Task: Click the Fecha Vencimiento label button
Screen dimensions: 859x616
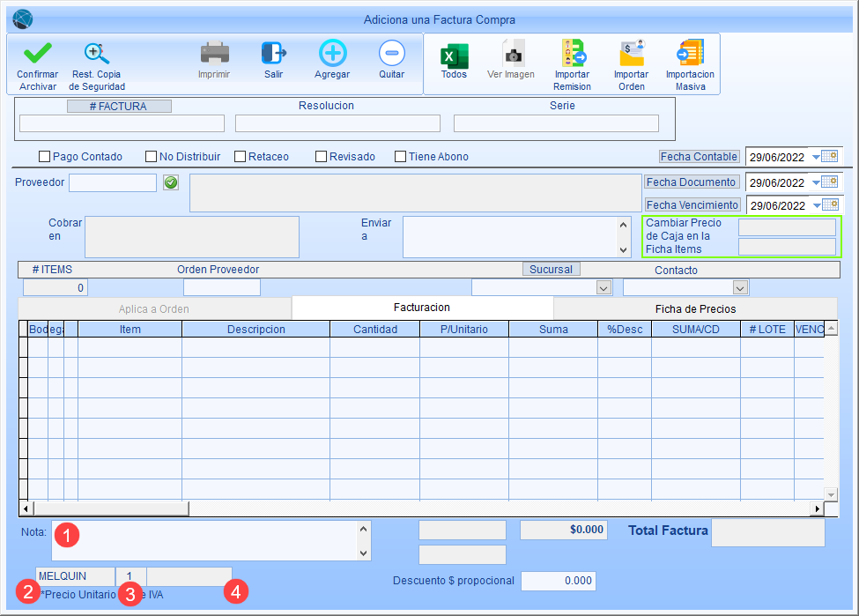Action: (692, 205)
